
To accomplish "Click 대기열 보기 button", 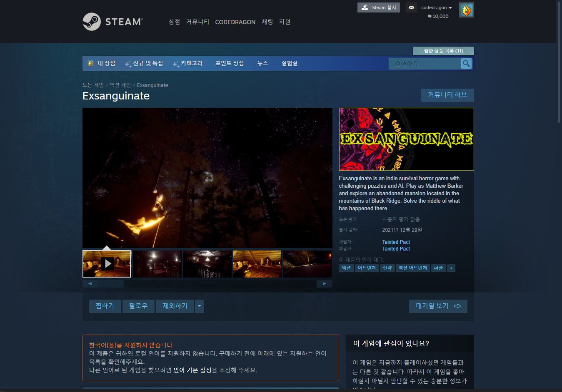I will tap(438, 306).
